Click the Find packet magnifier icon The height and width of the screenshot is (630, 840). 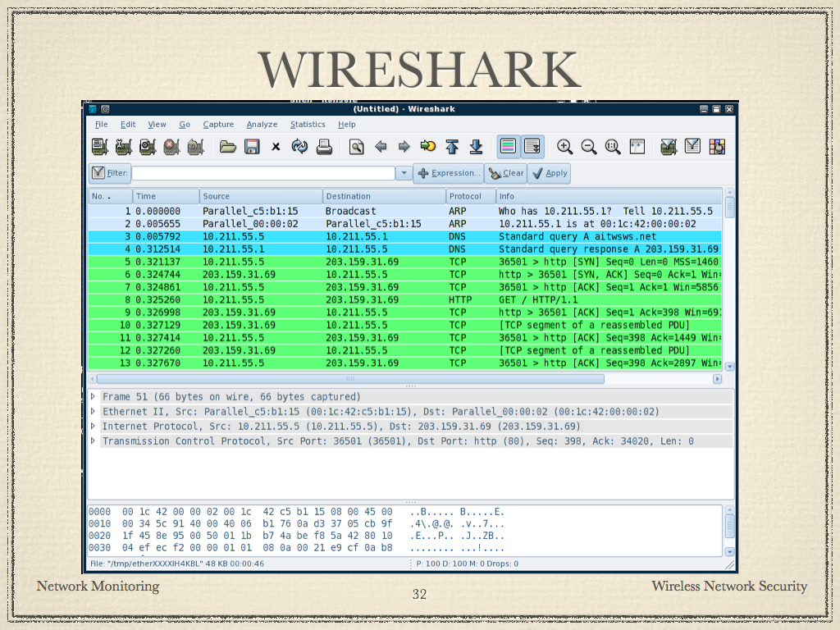(x=356, y=147)
